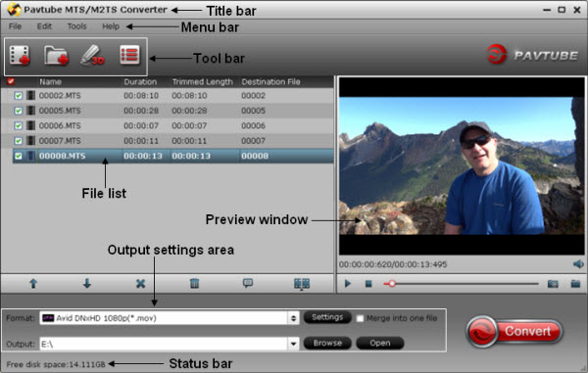
Task: Open the Edit menu
Action: click(x=44, y=26)
